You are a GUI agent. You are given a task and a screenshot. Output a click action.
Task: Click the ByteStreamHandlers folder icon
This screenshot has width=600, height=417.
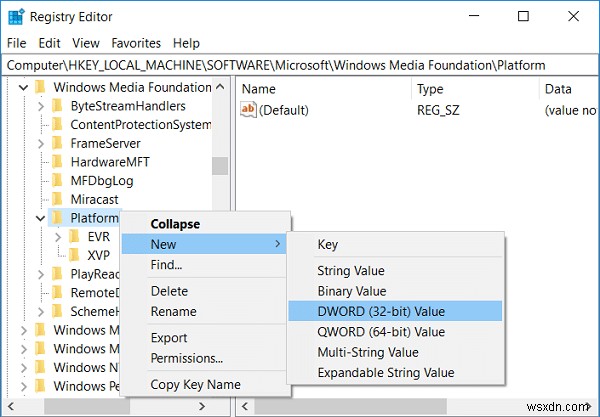pyautogui.click(x=58, y=106)
